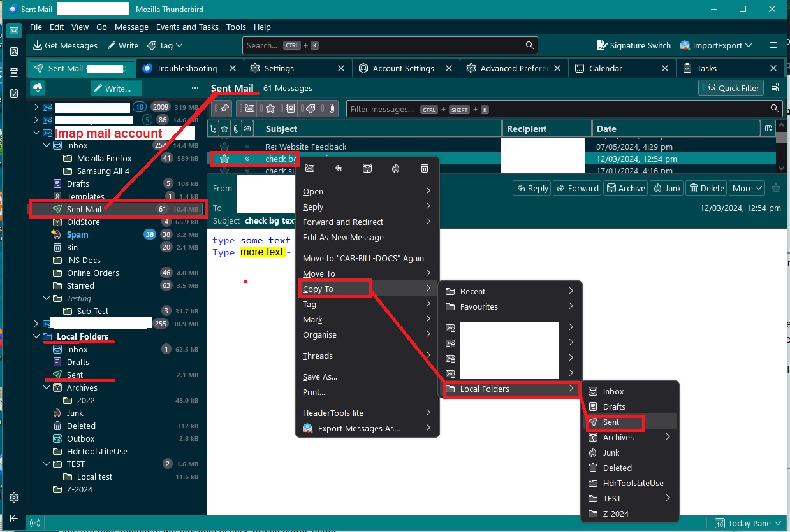Open the Message menu in menu bar
This screenshot has width=790, height=532.
(x=131, y=27)
